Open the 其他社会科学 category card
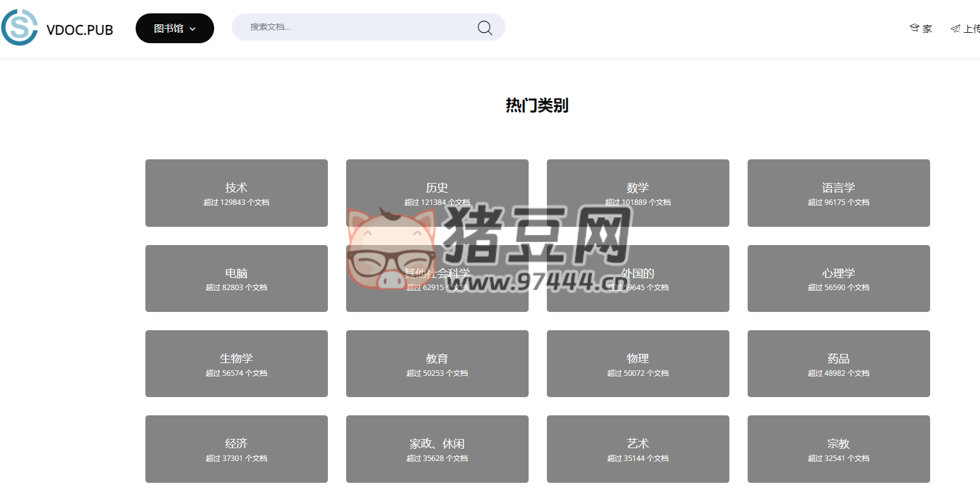 tap(437, 279)
